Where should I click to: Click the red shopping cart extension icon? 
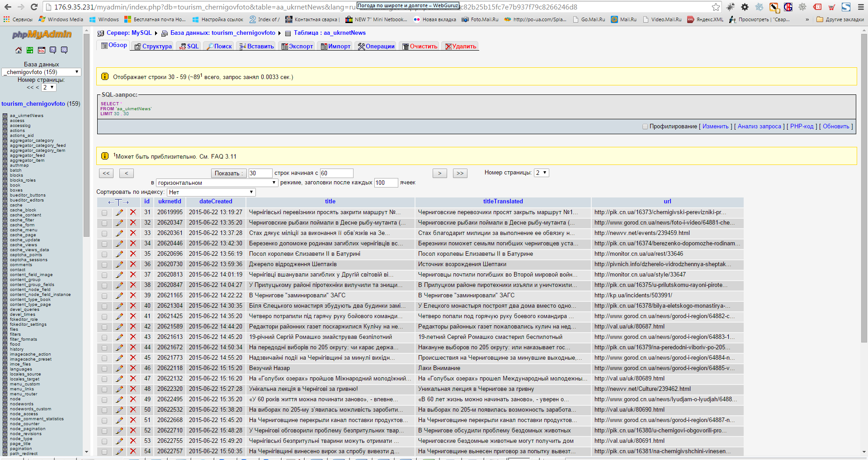click(831, 7)
